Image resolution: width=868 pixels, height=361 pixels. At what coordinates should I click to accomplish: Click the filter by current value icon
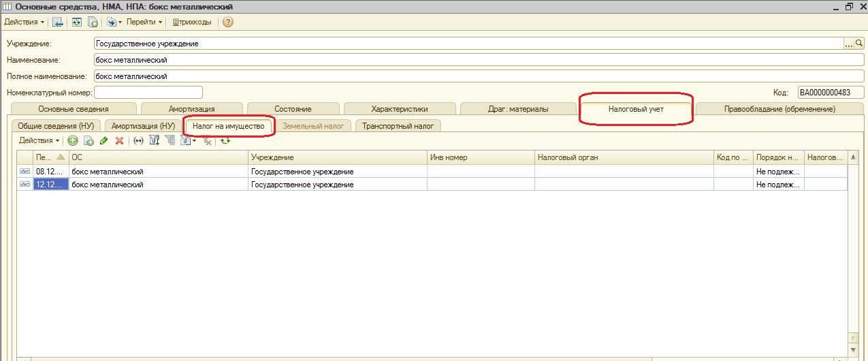click(x=155, y=140)
